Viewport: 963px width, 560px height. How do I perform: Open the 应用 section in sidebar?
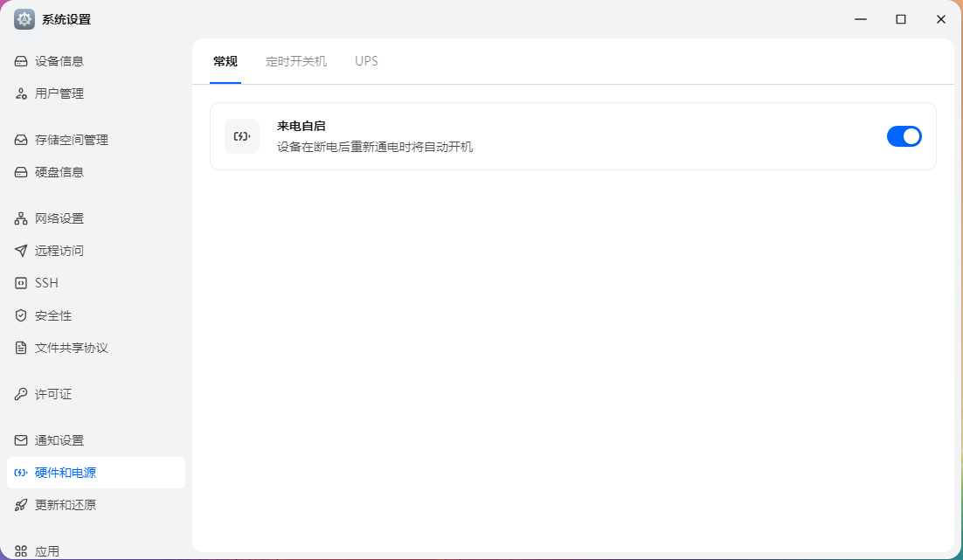pyautogui.click(x=47, y=550)
